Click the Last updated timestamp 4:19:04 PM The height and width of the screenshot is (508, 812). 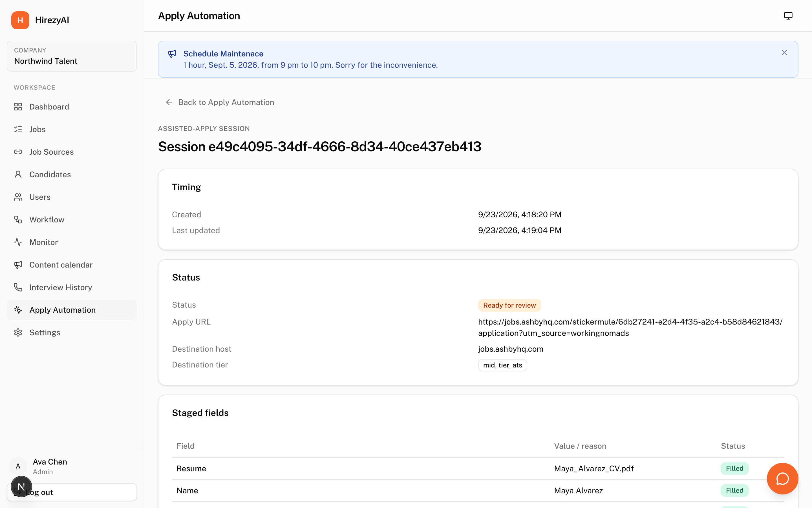(x=519, y=230)
